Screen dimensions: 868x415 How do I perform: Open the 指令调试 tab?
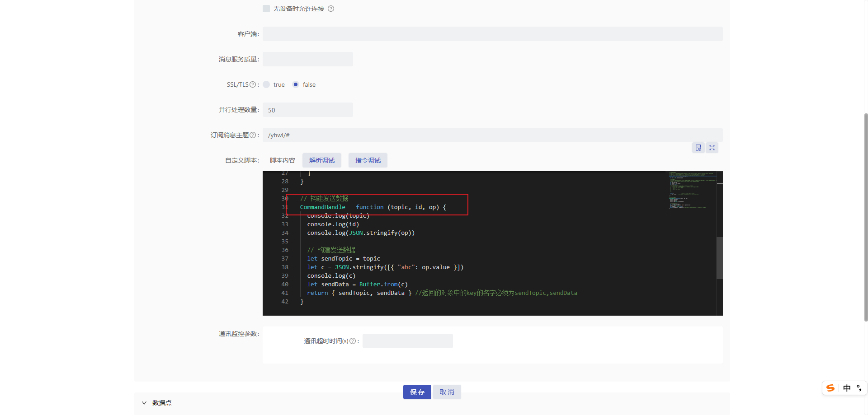[368, 160]
